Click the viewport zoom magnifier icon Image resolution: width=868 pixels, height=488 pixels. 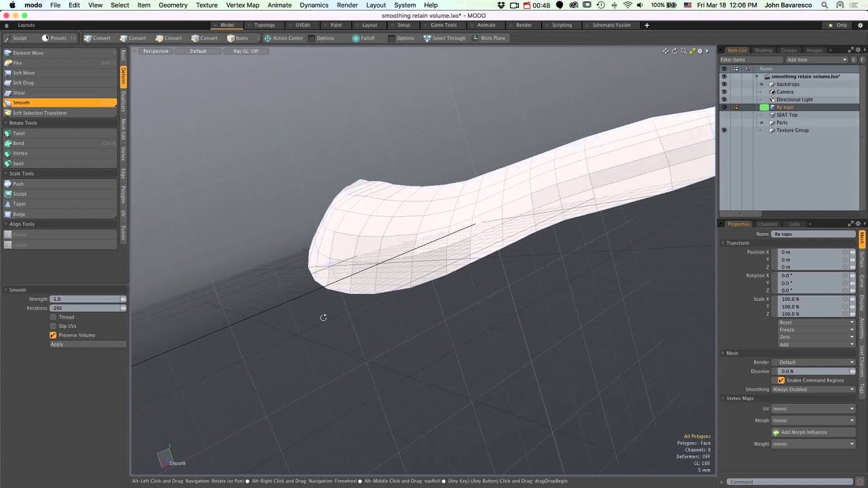pos(683,51)
